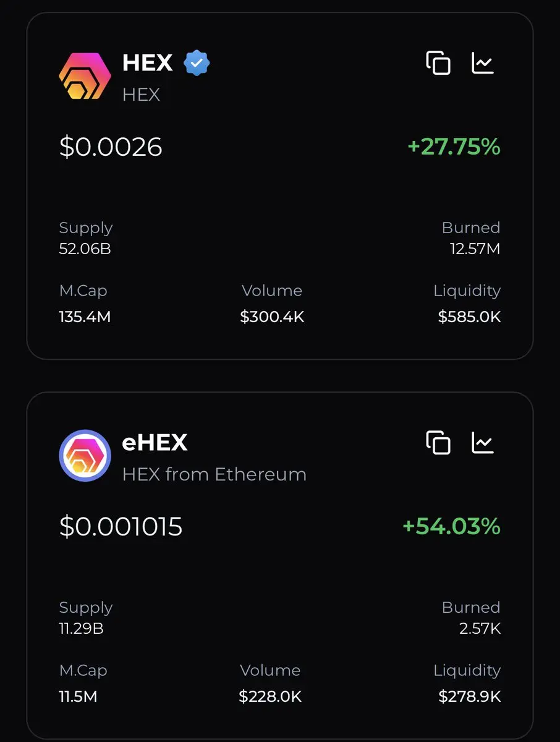Open the HEX price chart

pos(483,62)
